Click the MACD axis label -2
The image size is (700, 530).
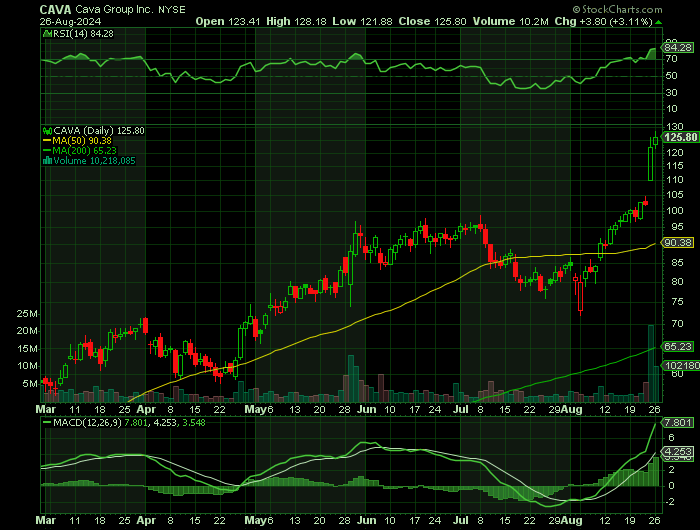(671, 502)
